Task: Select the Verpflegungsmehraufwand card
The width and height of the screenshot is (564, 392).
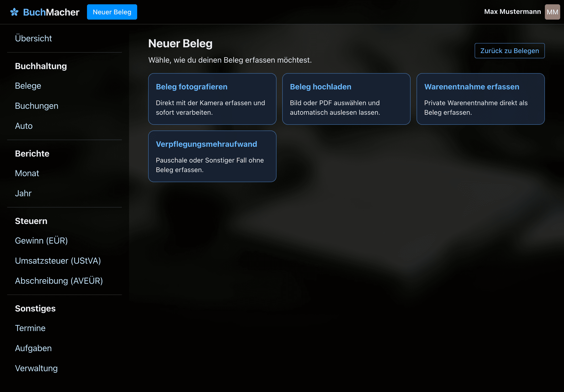Action: [x=212, y=157]
